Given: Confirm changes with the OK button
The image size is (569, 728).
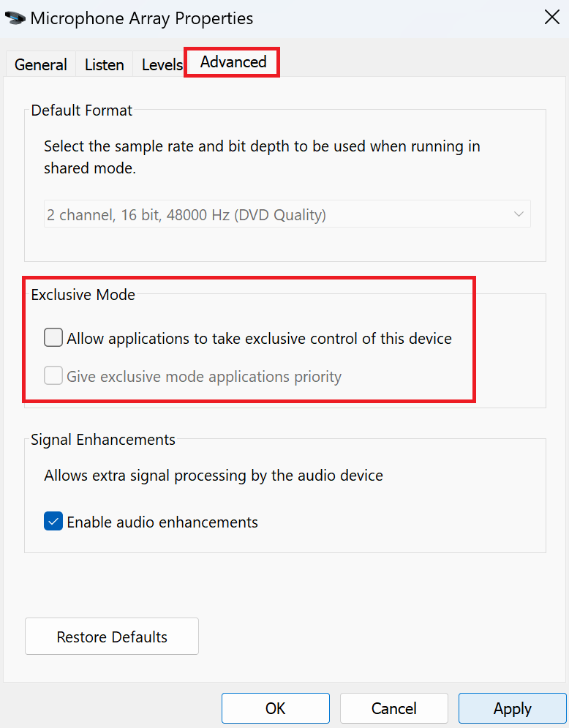Looking at the screenshot, I should pos(275,708).
